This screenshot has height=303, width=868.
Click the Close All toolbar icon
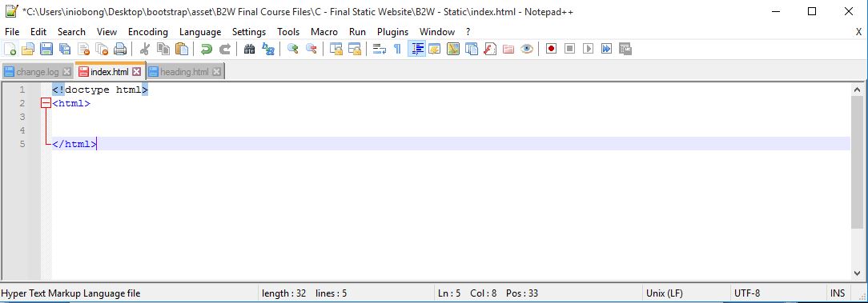(102, 50)
